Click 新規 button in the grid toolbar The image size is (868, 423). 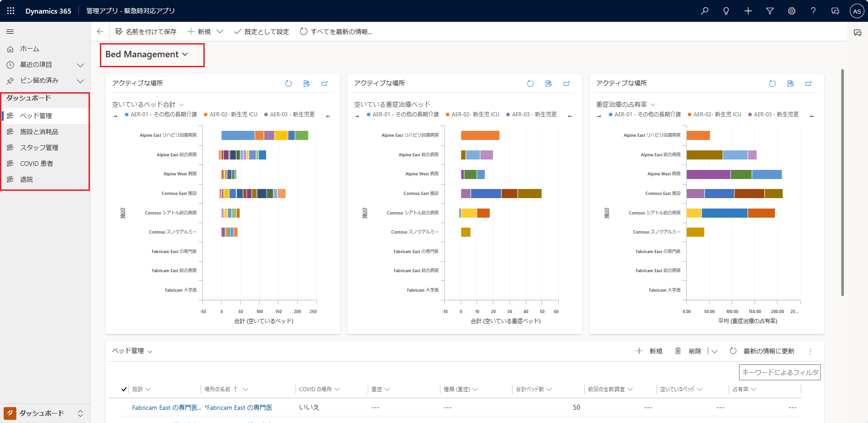click(x=649, y=351)
